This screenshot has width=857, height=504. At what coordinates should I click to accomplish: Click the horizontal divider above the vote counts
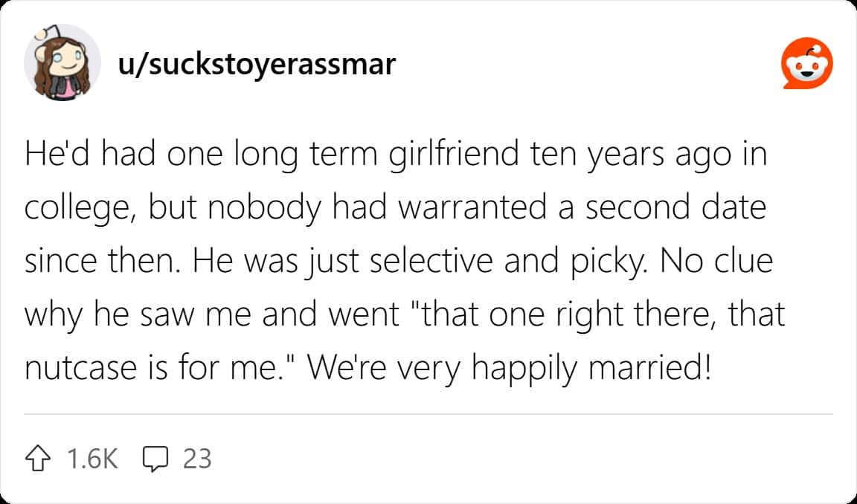[x=428, y=414]
